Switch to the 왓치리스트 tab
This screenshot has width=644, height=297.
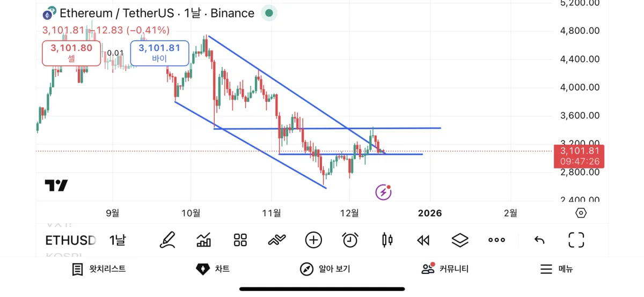pos(99,269)
